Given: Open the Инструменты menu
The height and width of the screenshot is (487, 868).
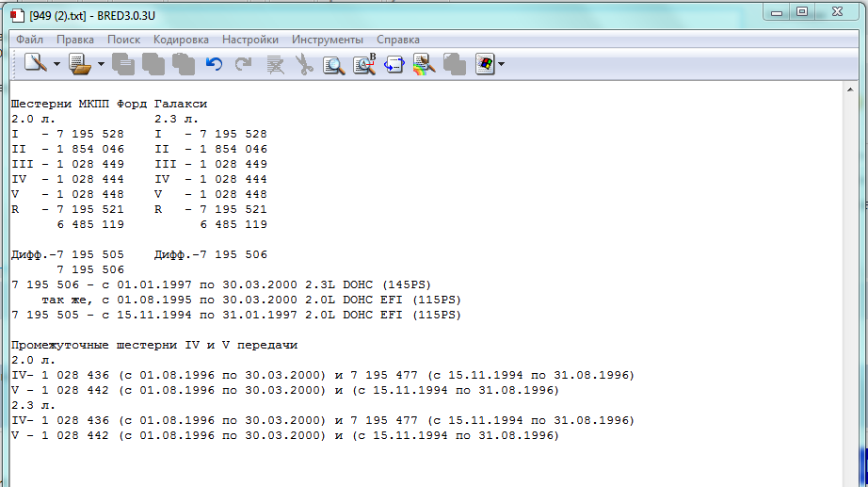Looking at the screenshot, I should click(327, 40).
